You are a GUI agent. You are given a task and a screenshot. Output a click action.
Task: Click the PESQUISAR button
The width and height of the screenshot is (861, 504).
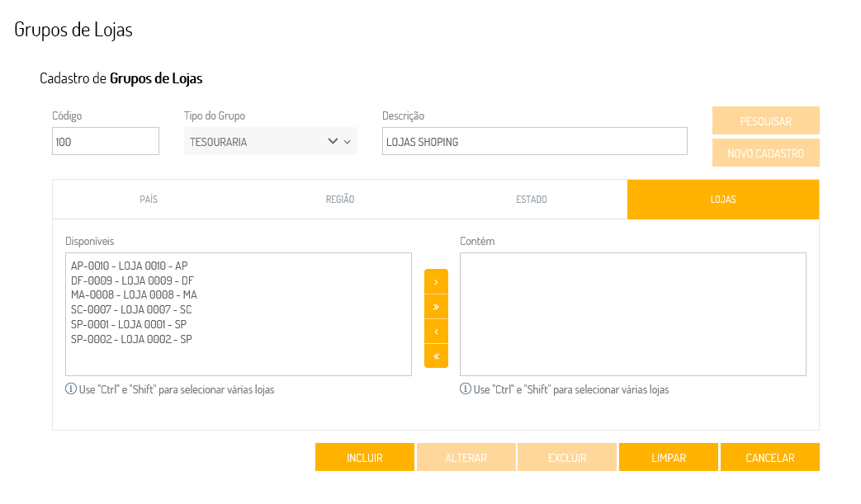[x=766, y=120]
